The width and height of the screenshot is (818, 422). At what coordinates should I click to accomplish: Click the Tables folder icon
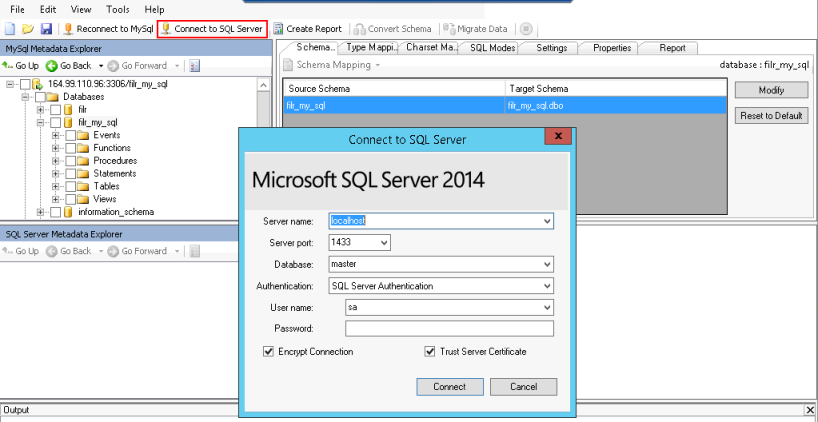(x=83, y=186)
